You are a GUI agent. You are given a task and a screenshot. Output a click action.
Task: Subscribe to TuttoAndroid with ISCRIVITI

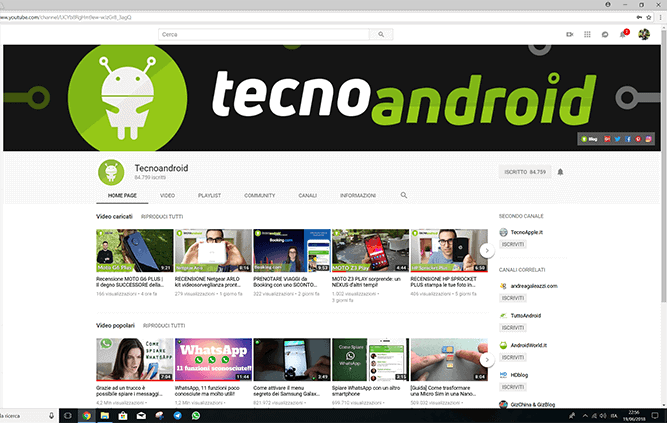pyautogui.click(x=513, y=328)
